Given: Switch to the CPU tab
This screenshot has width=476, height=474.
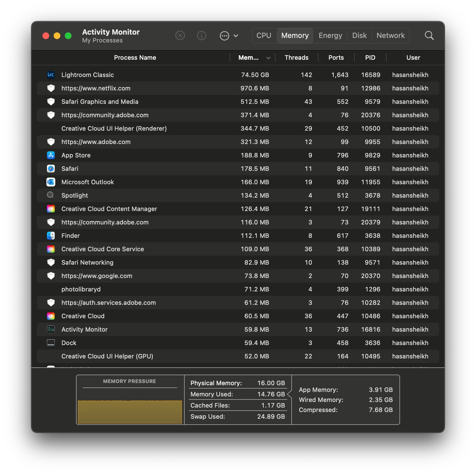Looking at the screenshot, I should tap(264, 35).
